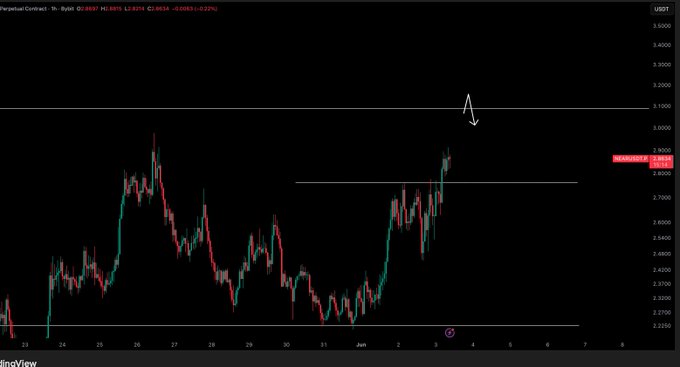Click date 8 on the time axis

(622, 345)
